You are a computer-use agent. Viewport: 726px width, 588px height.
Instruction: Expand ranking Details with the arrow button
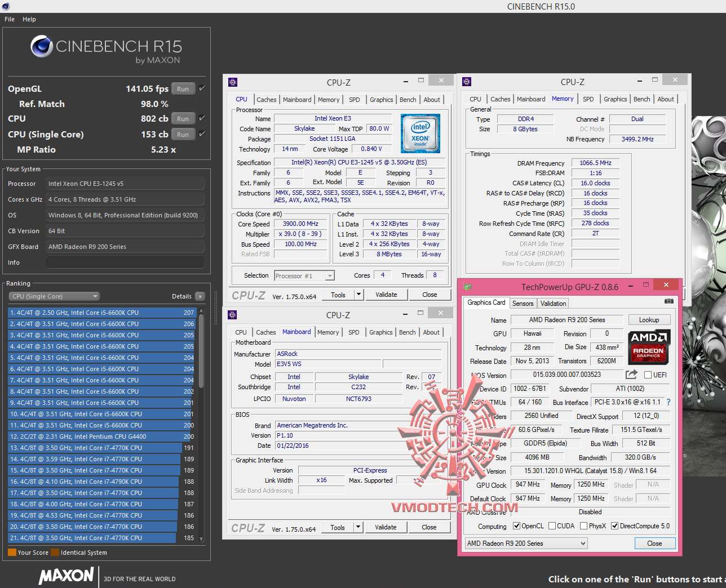[200, 296]
